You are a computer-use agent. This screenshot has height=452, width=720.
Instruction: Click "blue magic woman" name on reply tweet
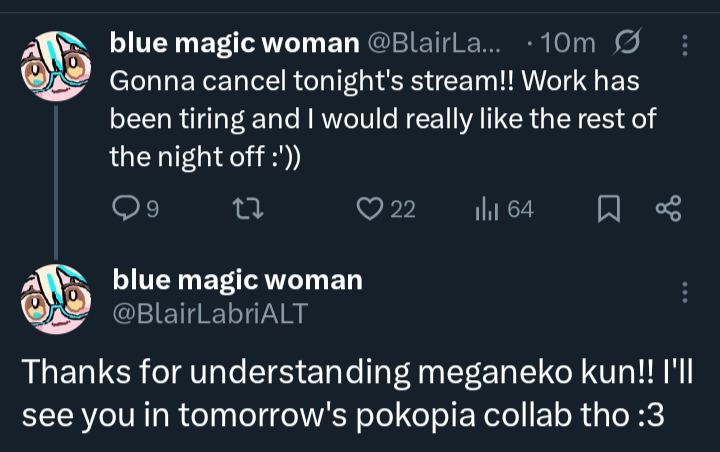point(237,279)
